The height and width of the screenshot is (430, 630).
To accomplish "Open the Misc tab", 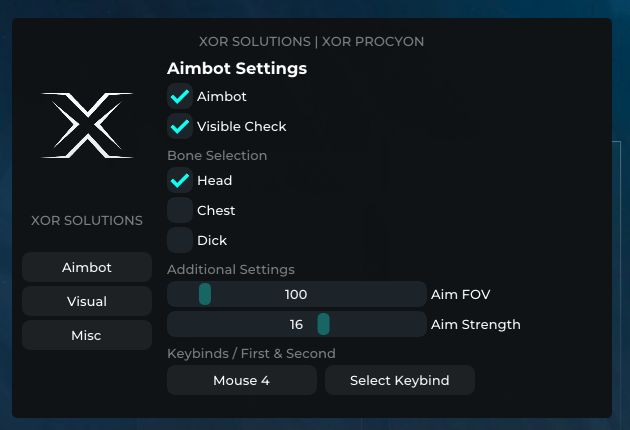I will (87, 335).
